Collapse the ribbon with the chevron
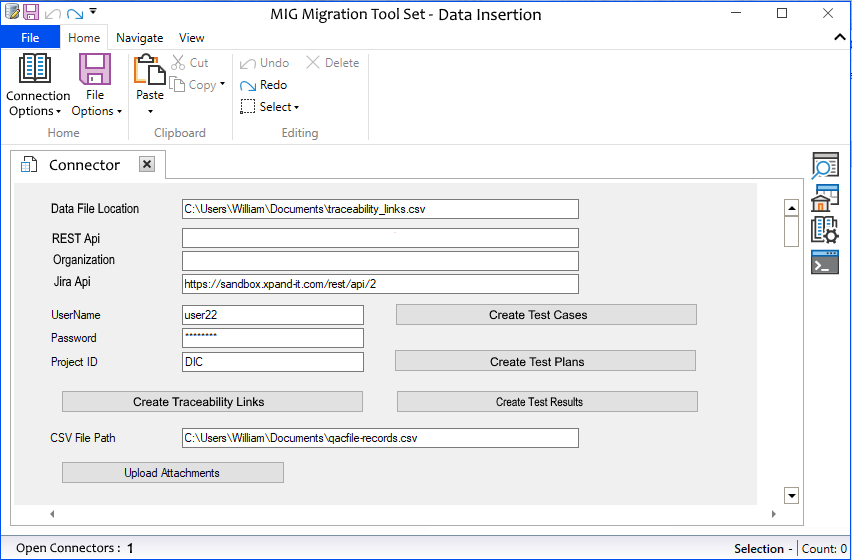Image resolution: width=852 pixels, height=560 pixels. coord(840,37)
